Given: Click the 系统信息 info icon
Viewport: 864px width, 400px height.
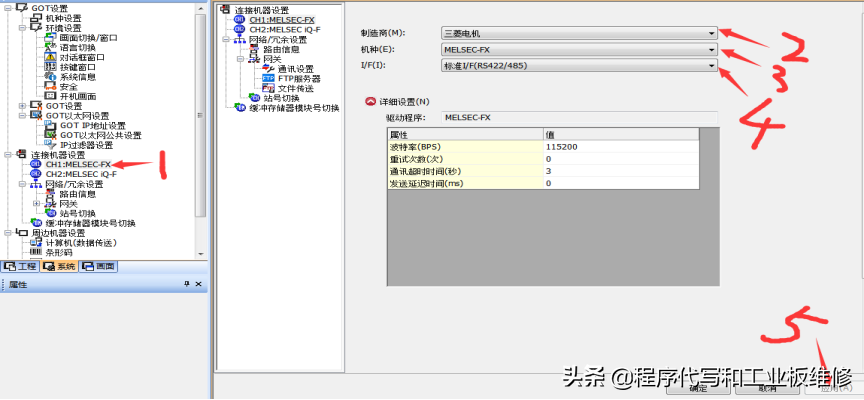Looking at the screenshot, I should pyautogui.click(x=51, y=77).
